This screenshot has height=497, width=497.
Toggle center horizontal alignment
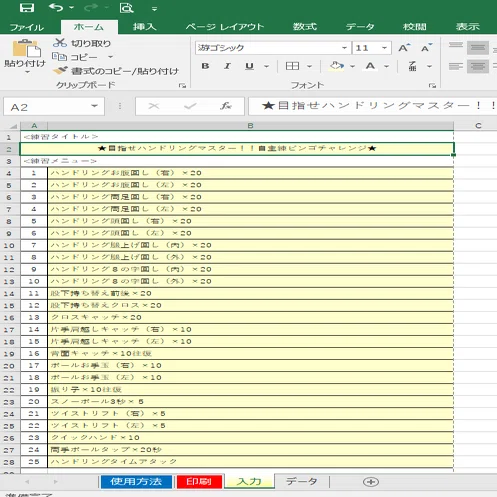tap(478, 66)
